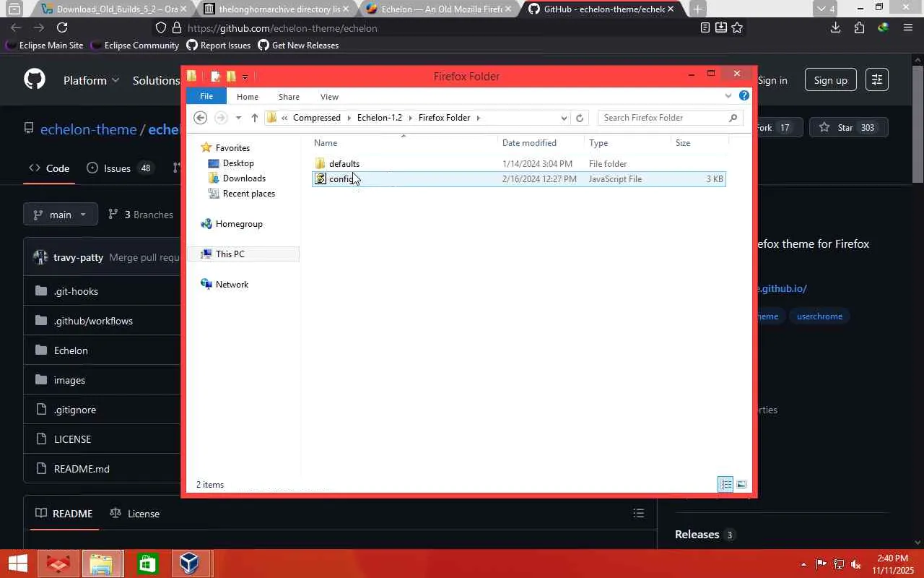
Task: Open recent locations dropdown in Explorer
Action: [x=238, y=118]
